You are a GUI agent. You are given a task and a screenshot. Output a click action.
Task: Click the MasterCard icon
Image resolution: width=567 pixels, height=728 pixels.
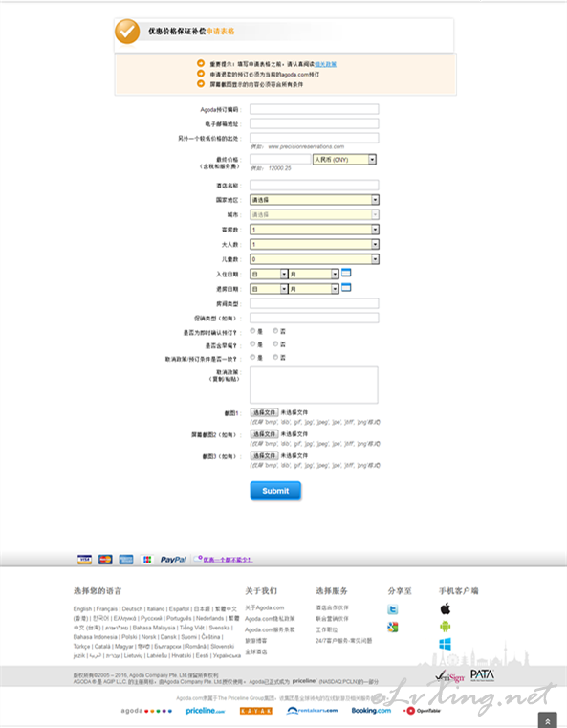point(105,560)
